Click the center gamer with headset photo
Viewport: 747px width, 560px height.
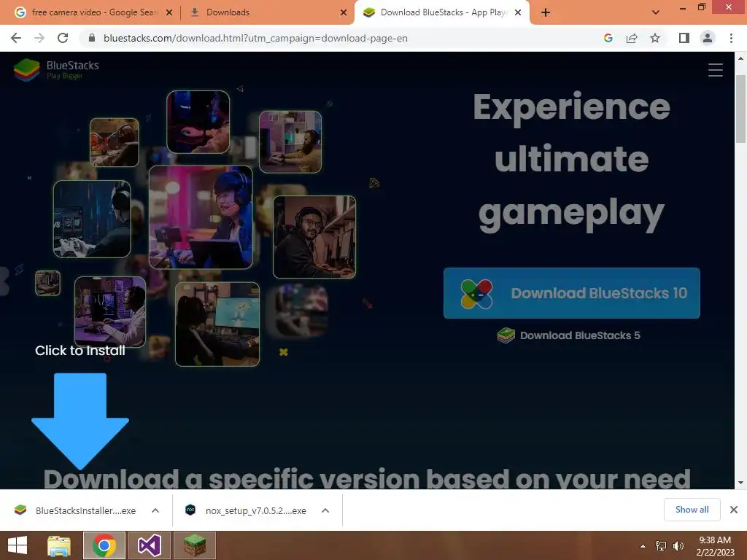pos(201,217)
